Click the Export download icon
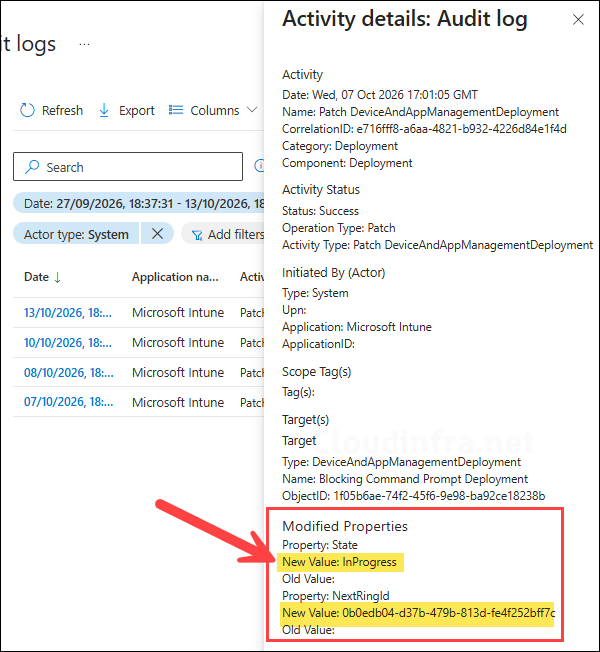Screen dimensions: 600x652 point(104,110)
